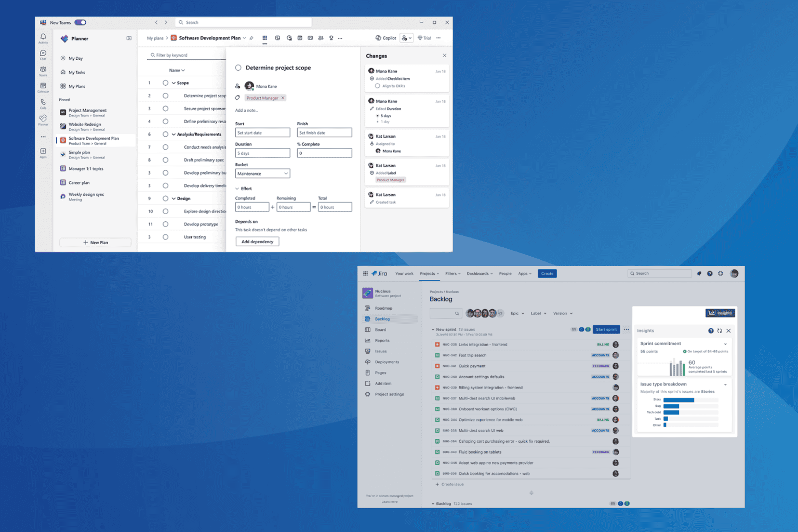Mark the Scope row complete

click(x=165, y=83)
